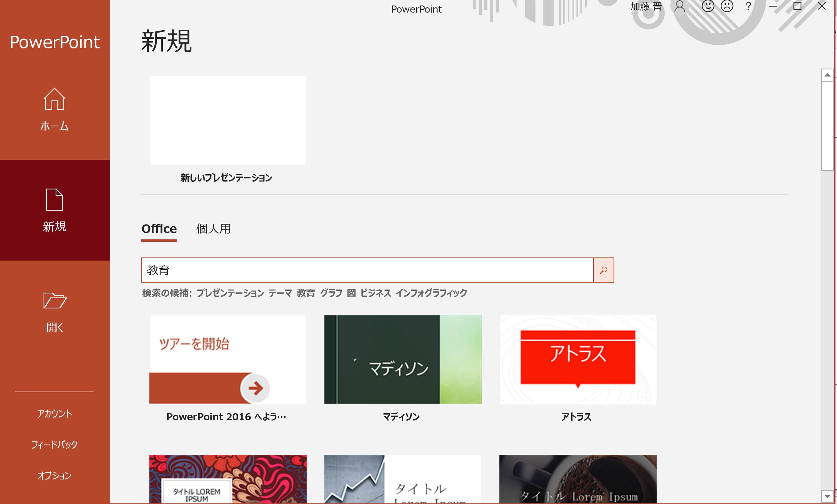Open the ツアーを開始 welcome template
Viewport: 837px width, 504px height.
tap(228, 359)
